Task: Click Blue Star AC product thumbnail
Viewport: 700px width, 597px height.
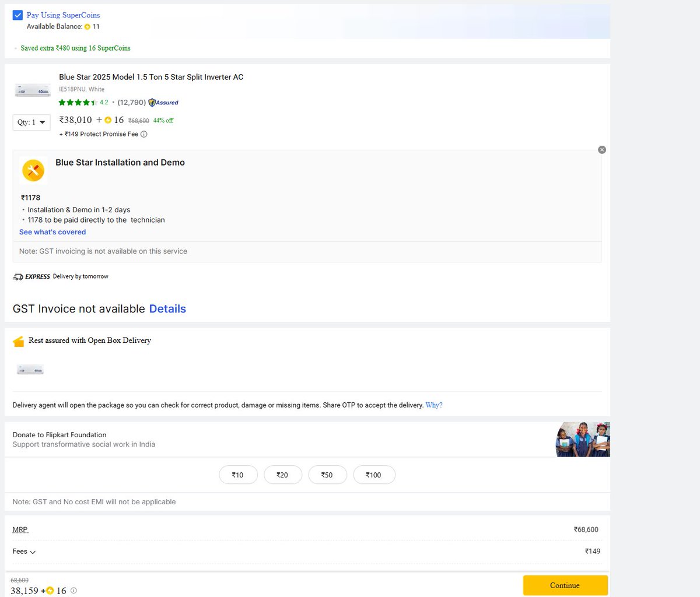Action: [33, 90]
